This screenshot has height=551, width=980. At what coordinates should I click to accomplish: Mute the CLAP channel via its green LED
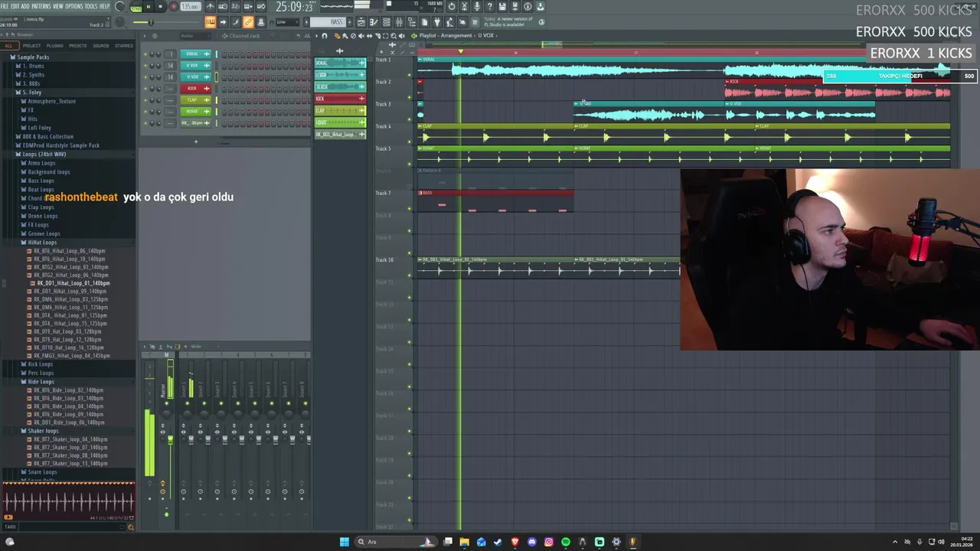click(x=145, y=100)
